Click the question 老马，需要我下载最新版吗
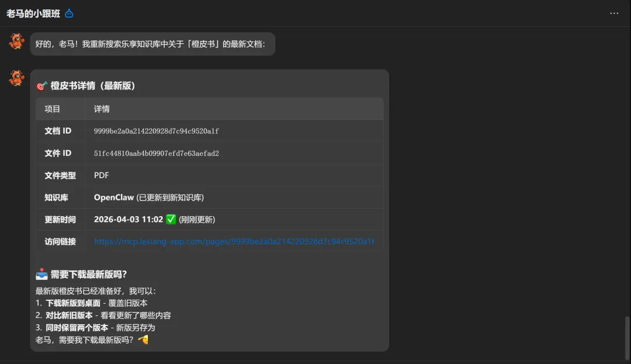 point(84,340)
